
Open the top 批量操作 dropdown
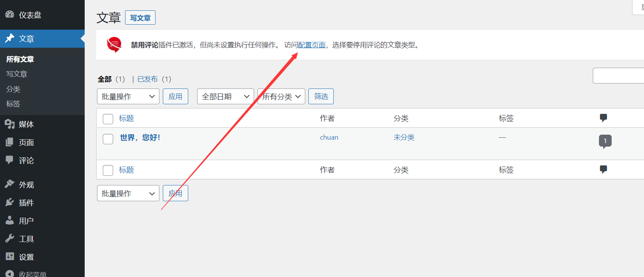[x=128, y=97]
